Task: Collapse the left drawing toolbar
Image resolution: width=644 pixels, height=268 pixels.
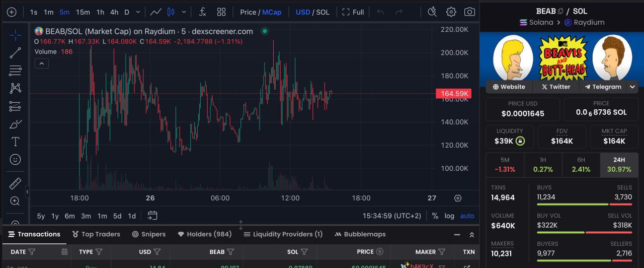Action: [27, 192]
